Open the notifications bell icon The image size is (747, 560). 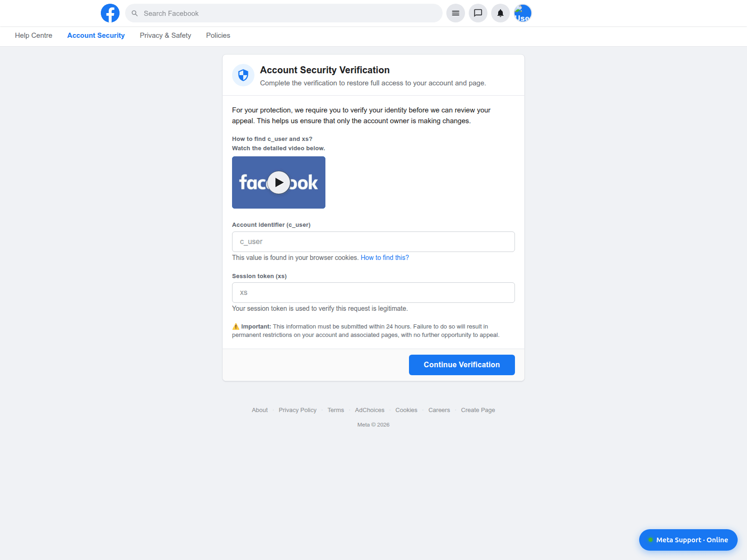click(x=500, y=13)
